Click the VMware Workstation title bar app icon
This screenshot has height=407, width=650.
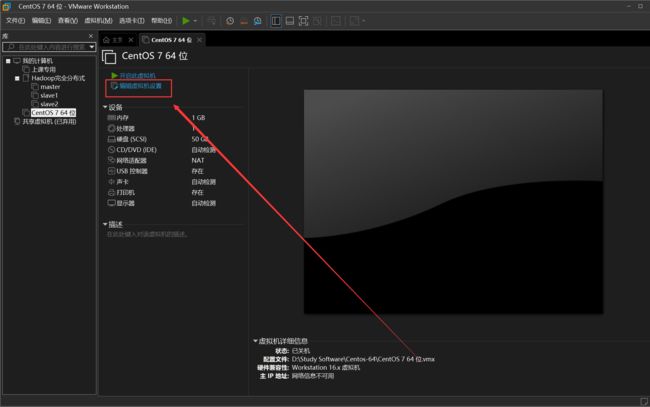pos(7,6)
